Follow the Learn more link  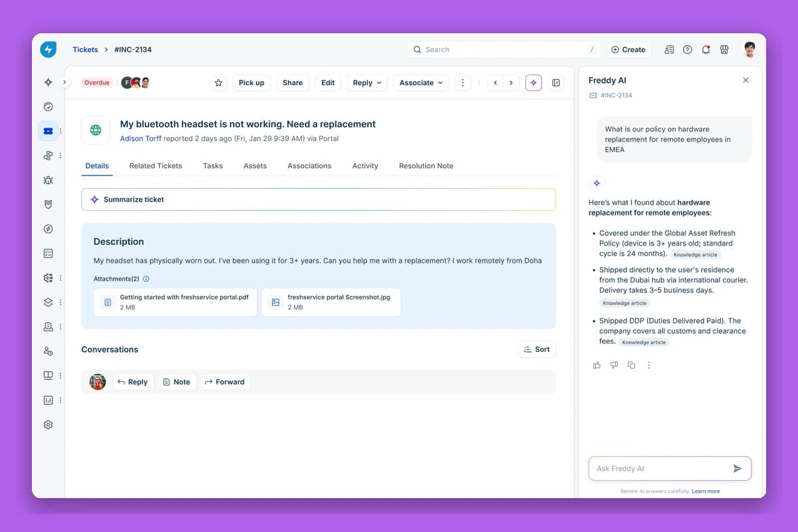click(706, 491)
